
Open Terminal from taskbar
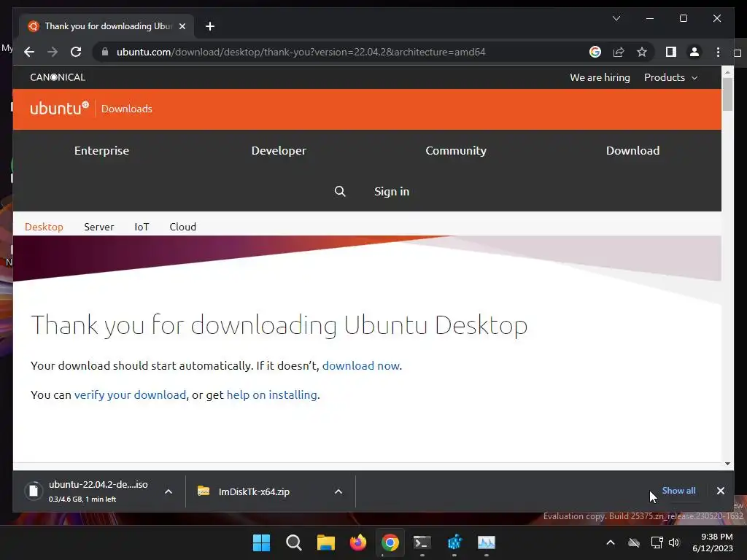point(422,542)
